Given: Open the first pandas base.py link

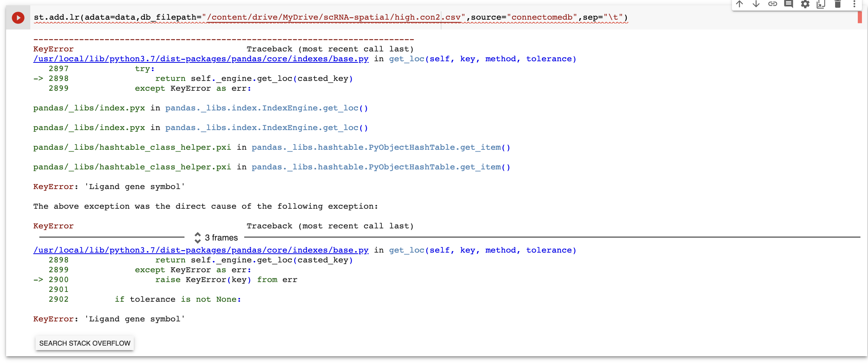Looking at the screenshot, I should (200, 59).
